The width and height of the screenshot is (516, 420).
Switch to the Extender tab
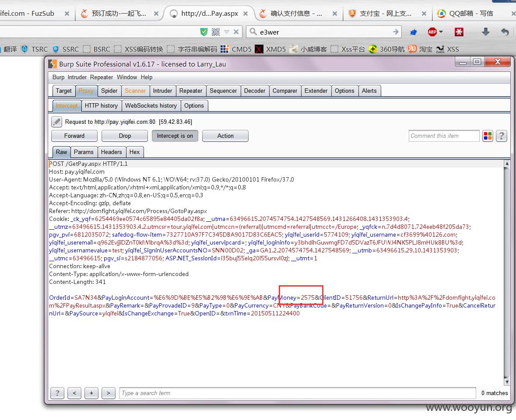[x=316, y=91]
